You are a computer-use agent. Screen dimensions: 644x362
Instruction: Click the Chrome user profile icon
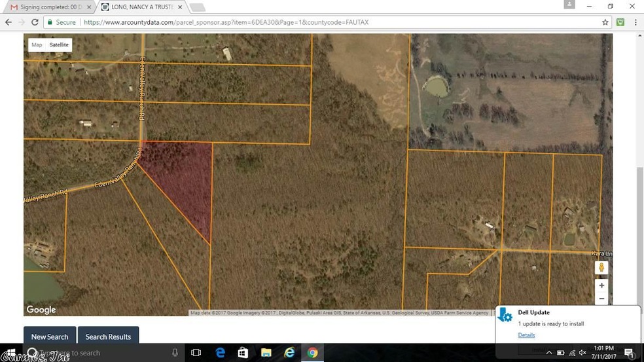pyautogui.click(x=569, y=5)
